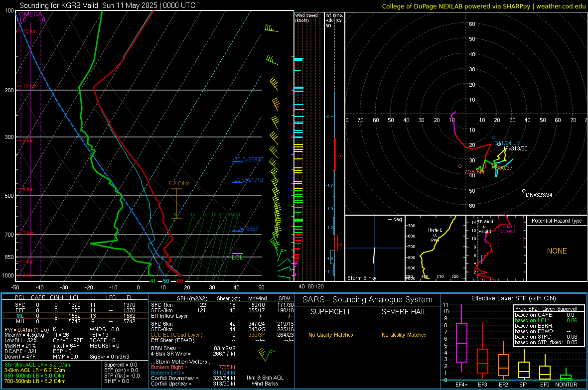Click the '0 C=10987' freezing level label
This screenshot has height=390, width=588.
coord(246,229)
